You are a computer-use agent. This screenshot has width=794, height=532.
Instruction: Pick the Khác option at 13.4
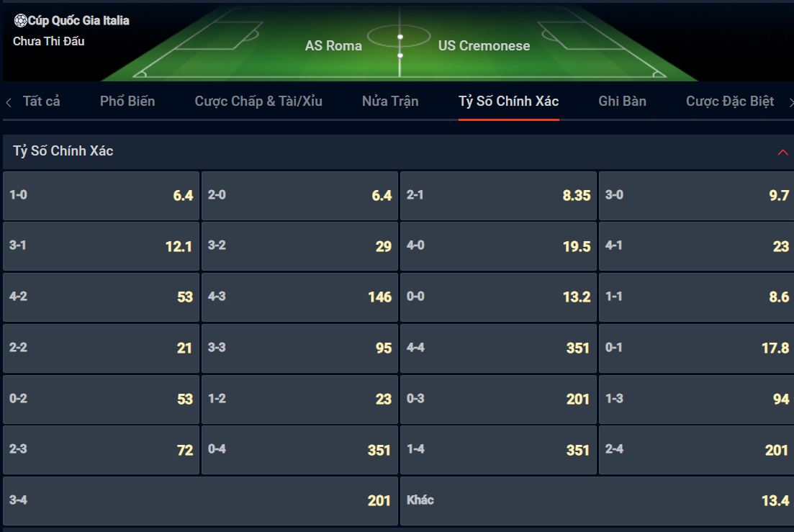pos(597,501)
